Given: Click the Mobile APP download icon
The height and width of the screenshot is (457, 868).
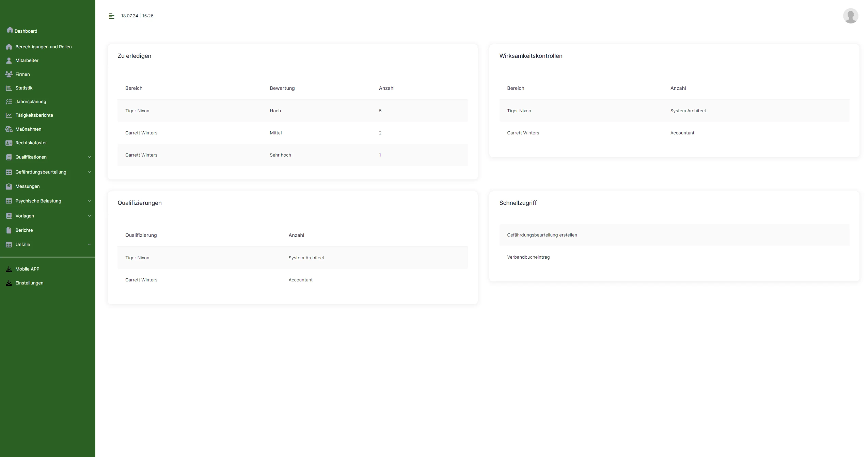Looking at the screenshot, I should [9, 269].
